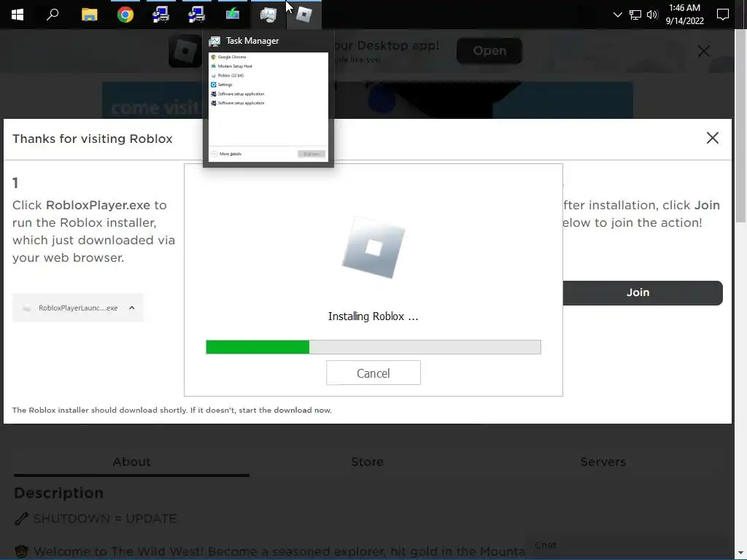Click the Roblox logo in installer window
Image resolution: width=747 pixels, height=560 pixels.
tap(373, 248)
